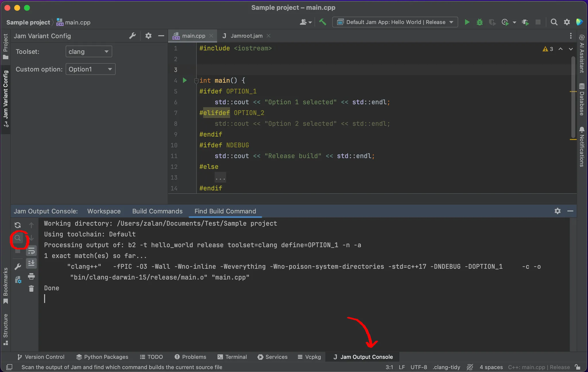Open the Vcpkg tool window
Image resolution: width=588 pixels, height=372 pixels.
[x=309, y=357]
